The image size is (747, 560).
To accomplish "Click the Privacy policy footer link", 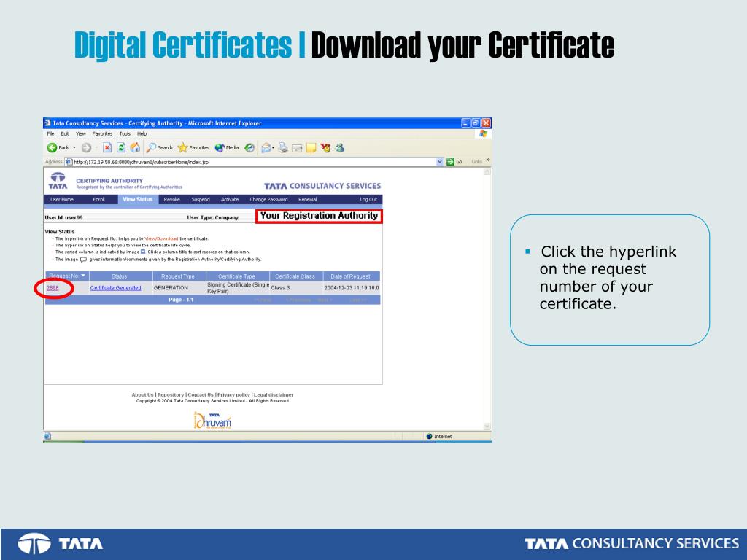I will 233,394.
